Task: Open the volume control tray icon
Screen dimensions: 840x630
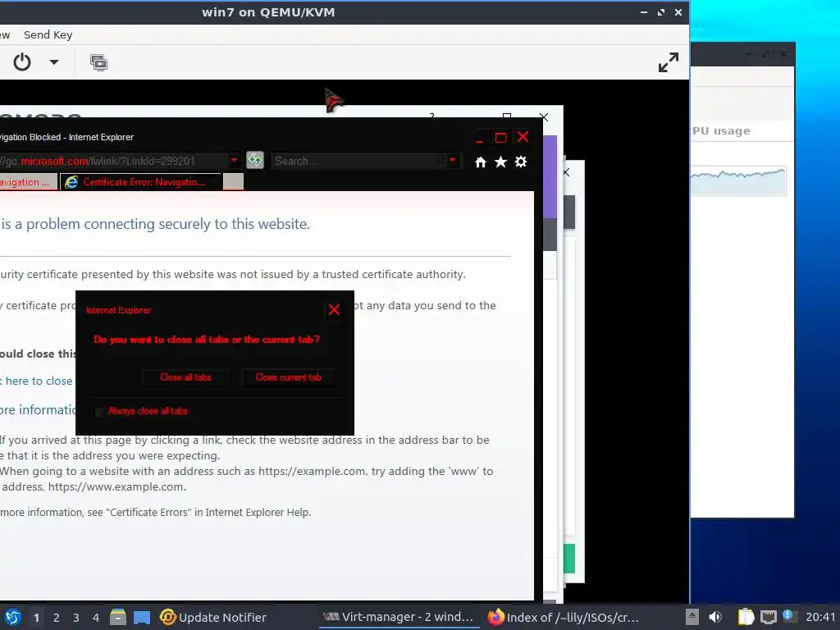Action: click(715, 617)
